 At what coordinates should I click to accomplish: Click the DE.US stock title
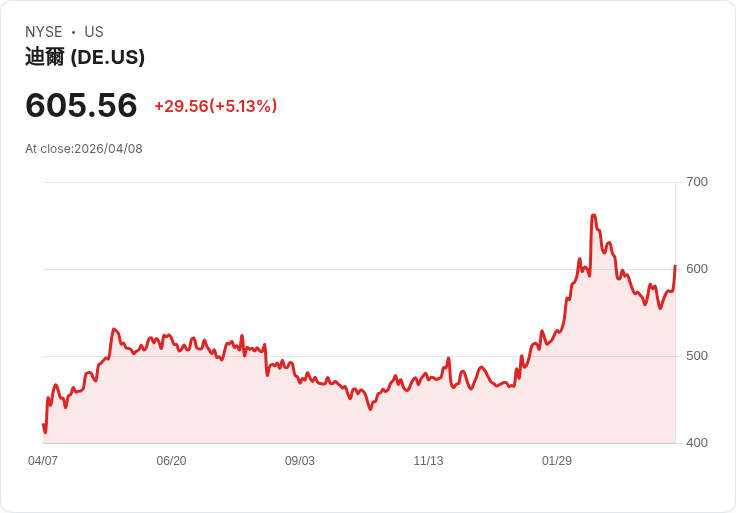[85, 57]
